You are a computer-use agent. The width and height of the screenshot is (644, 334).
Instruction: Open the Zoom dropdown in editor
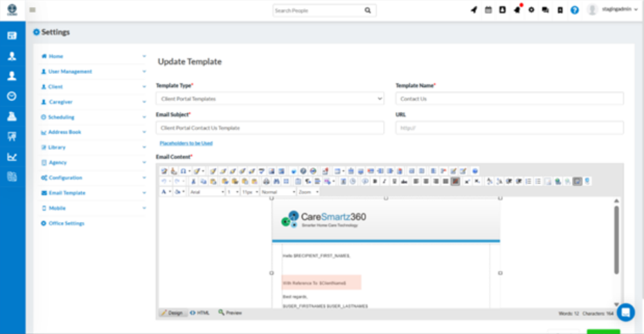308,192
